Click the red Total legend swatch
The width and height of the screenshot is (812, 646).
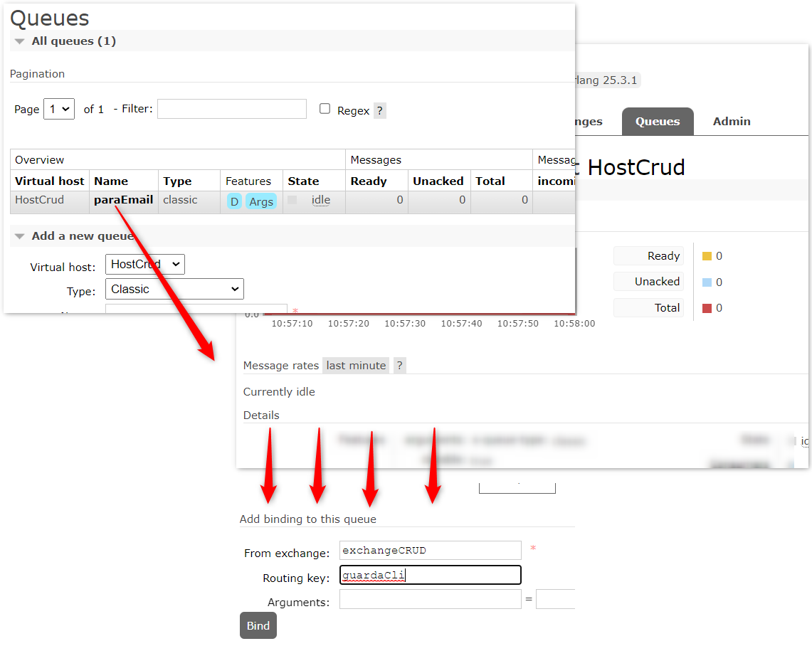707,308
